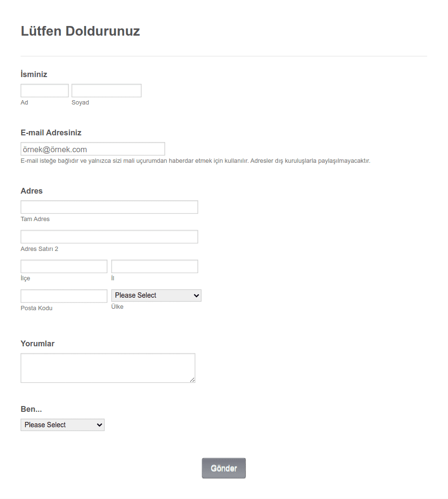Submit the form with Gönder button
Screen dimensions: 448x499
(x=224, y=468)
